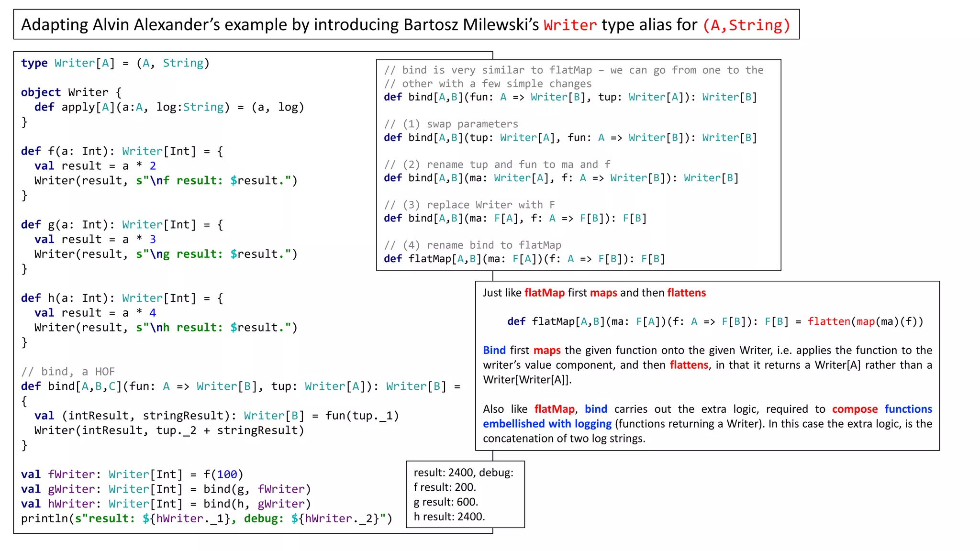This screenshot has height=551, width=980.
Task: Click the 'val fWriter' declaration line
Action: pyautogui.click(x=132, y=474)
